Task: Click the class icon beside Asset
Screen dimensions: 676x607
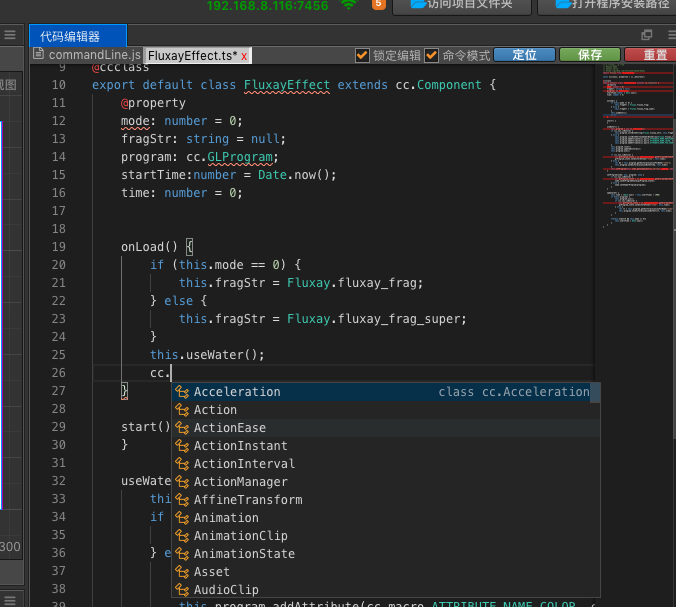Action: coord(182,572)
